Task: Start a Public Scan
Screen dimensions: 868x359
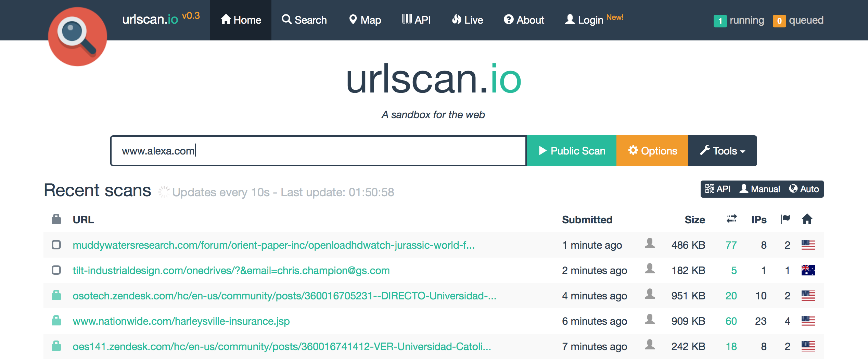Action: [x=572, y=151]
